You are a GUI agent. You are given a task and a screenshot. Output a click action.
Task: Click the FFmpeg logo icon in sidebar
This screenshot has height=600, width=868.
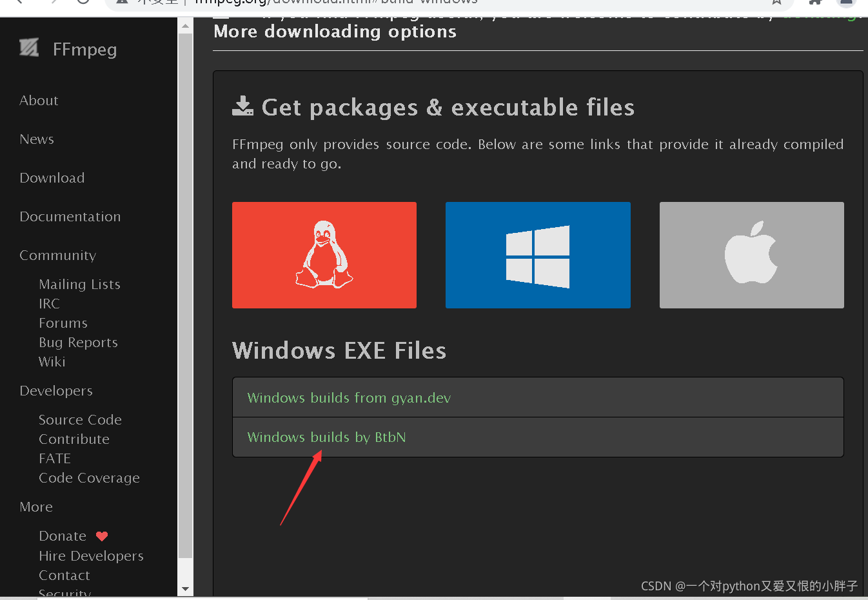click(x=29, y=48)
